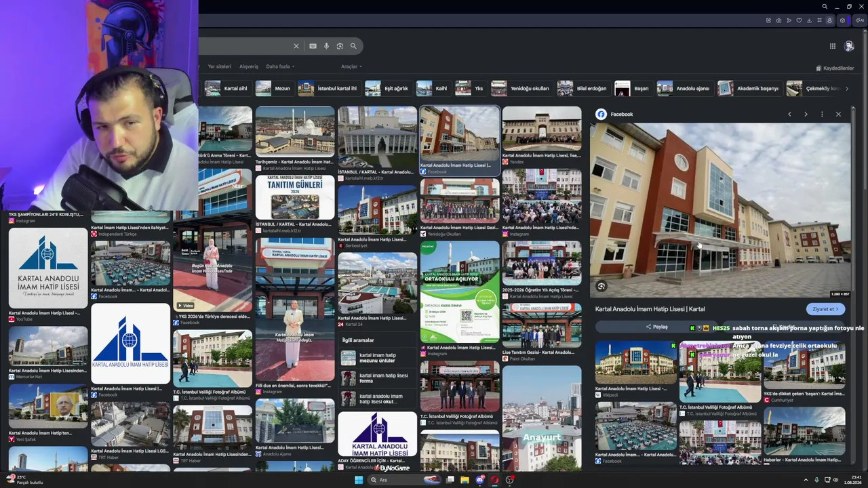Start voice search with the microphone icon

tap(326, 46)
